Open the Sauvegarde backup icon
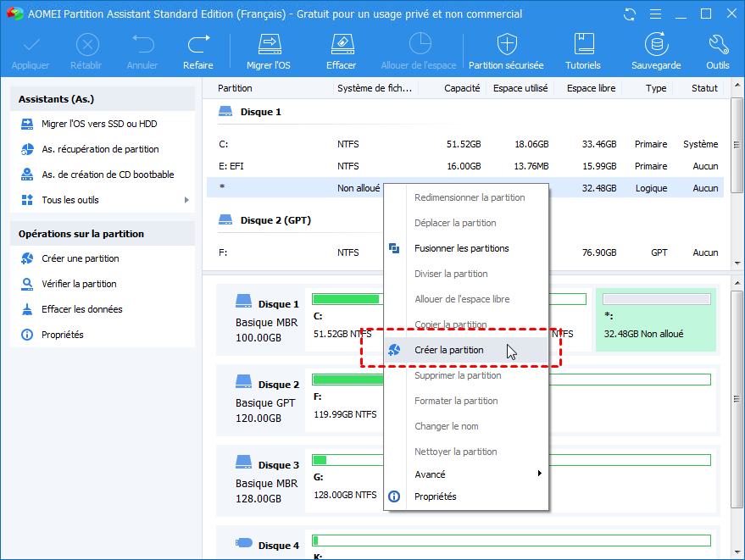 tap(657, 44)
